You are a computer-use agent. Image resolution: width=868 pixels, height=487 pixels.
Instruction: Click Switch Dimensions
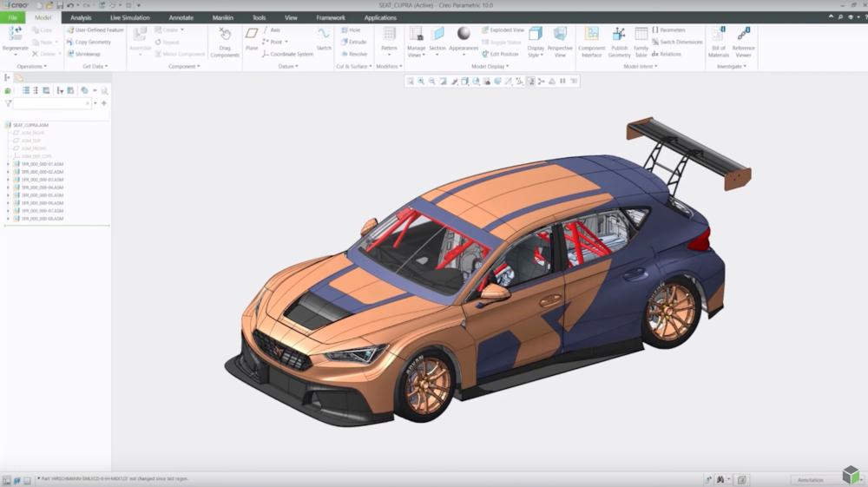click(677, 42)
